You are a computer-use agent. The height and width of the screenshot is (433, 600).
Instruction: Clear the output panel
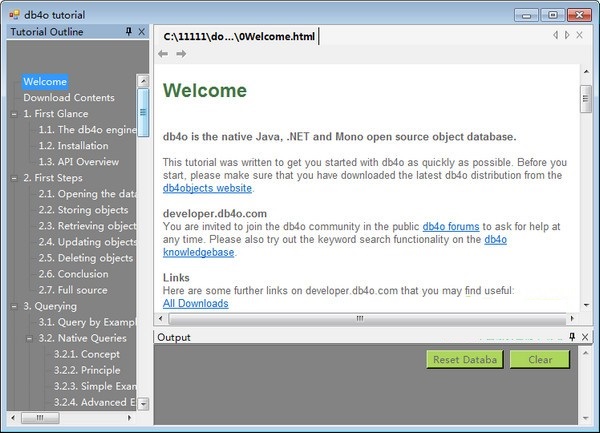[x=540, y=360]
